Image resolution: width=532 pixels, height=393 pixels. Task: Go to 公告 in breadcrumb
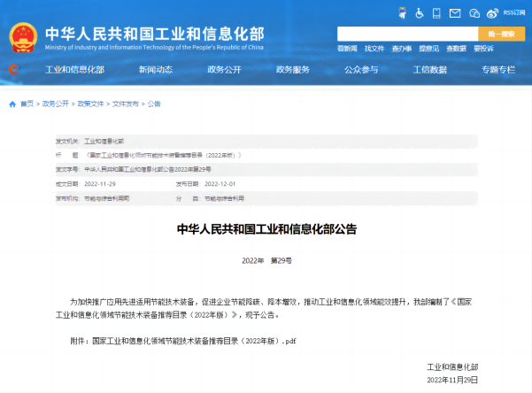[x=154, y=104]
